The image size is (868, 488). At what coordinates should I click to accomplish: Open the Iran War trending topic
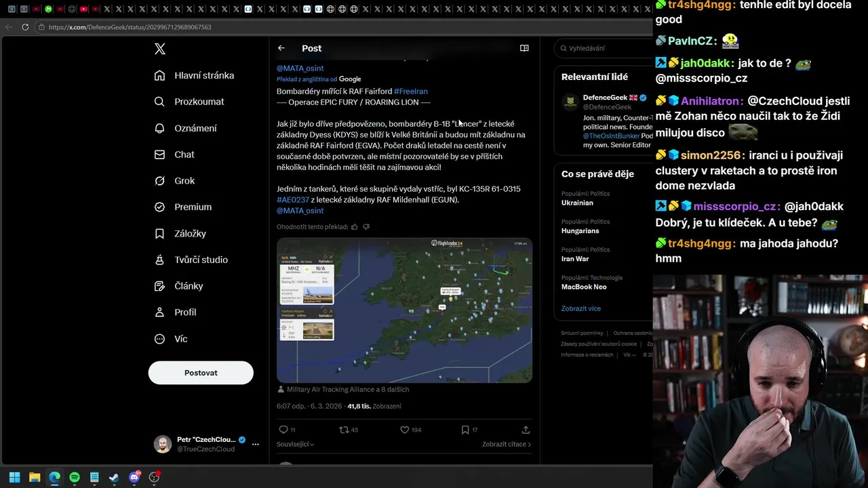point(575,259)
